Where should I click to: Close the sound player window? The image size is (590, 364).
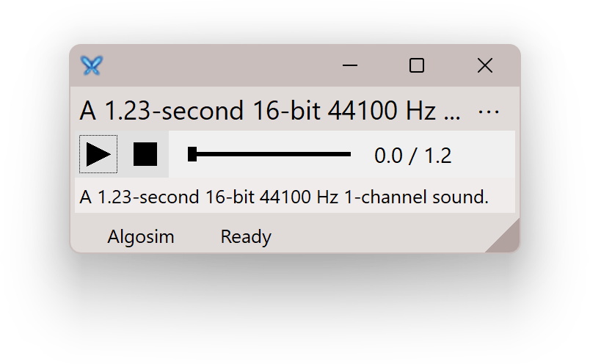point(484,65)
